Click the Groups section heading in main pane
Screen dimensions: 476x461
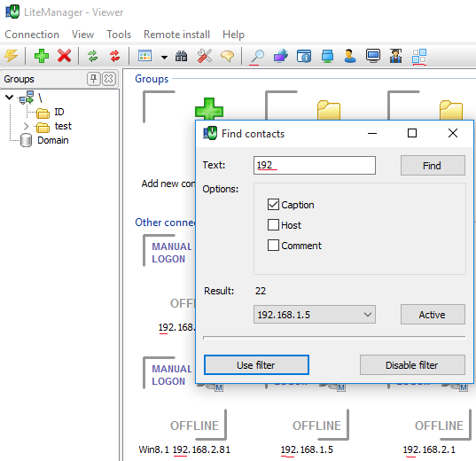tap(152, 79)
